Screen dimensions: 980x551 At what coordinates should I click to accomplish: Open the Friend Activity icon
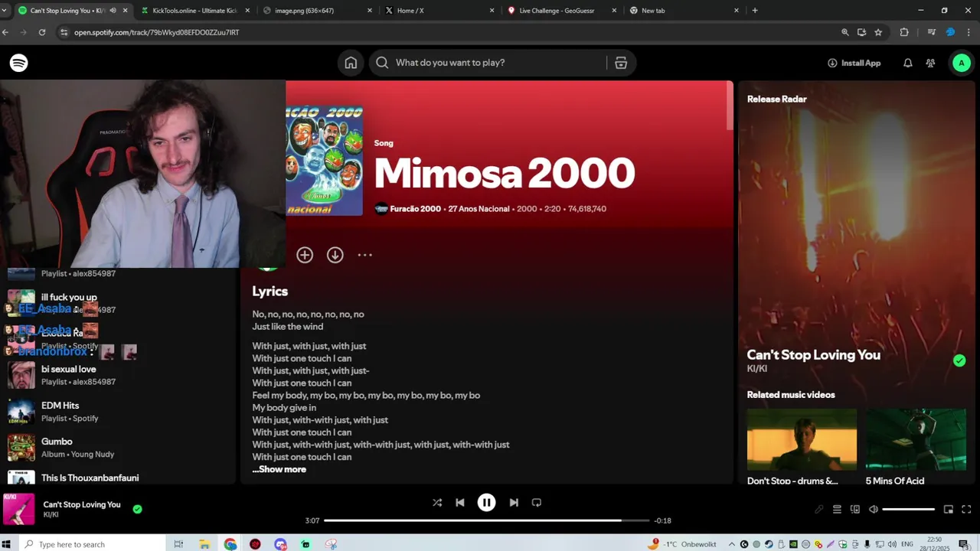(930, 63)
